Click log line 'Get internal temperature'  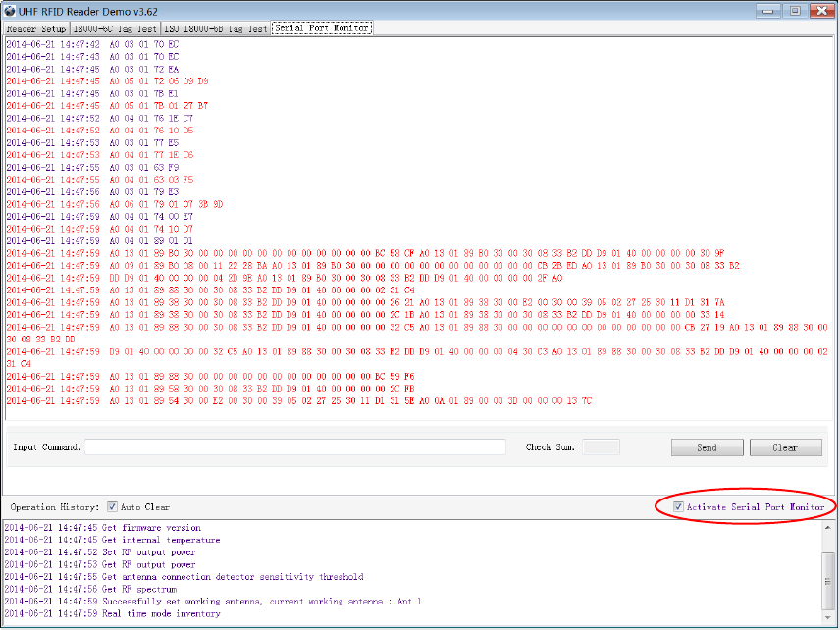click(x=113, y=540)
